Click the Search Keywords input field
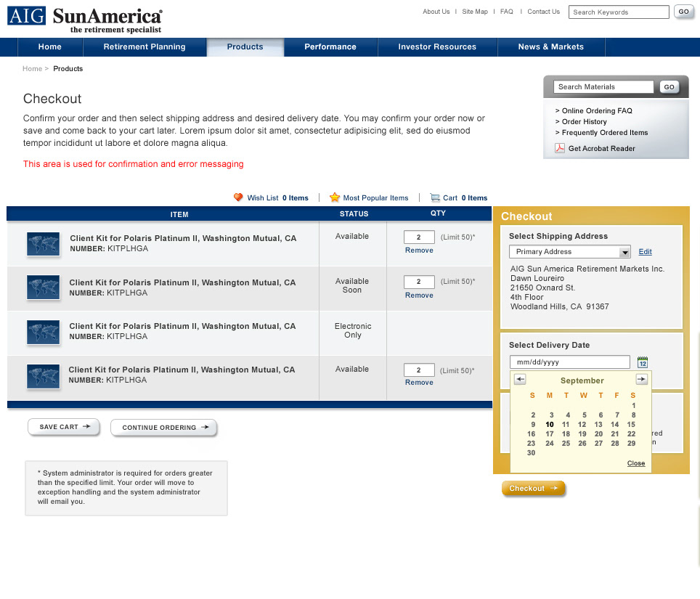Screen dimensions: 700x599 click(x=619, y=12)
